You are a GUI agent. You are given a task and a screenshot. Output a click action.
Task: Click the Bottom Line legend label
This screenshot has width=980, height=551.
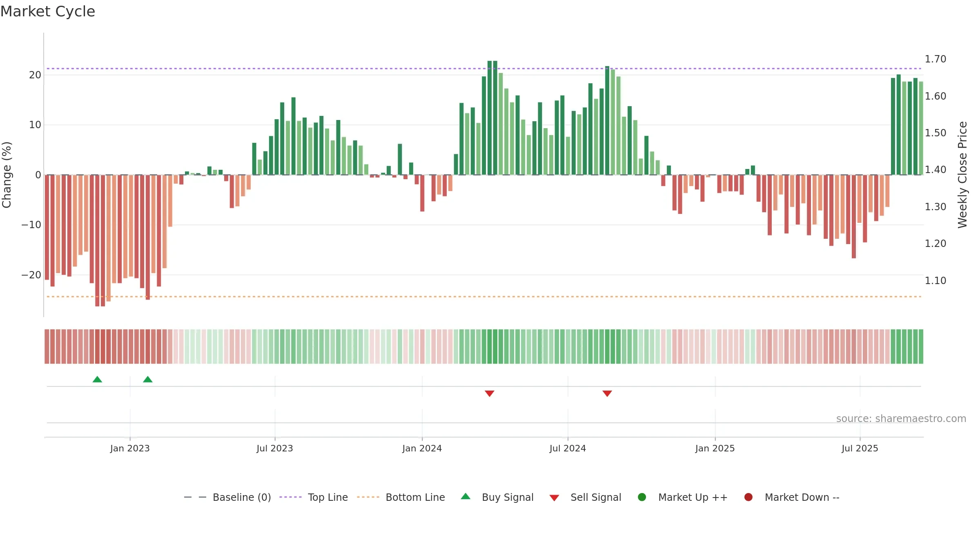pos(415,498)
